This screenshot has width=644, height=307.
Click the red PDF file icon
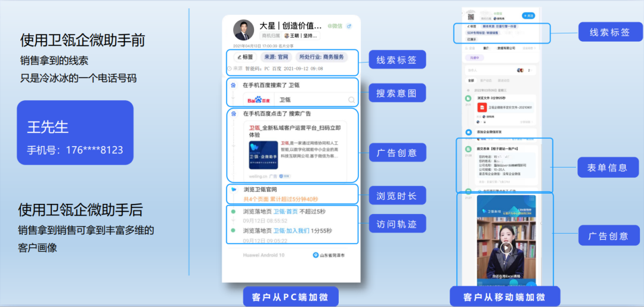481,107
